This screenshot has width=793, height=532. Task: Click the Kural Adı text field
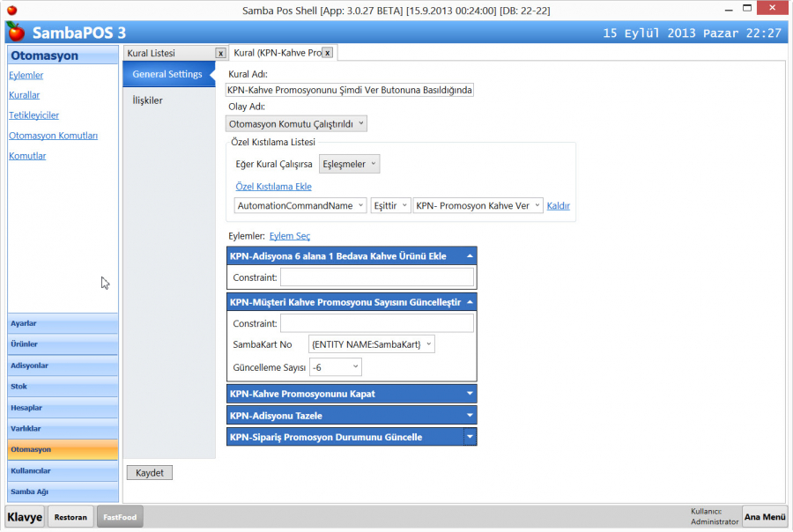[350, 90]
